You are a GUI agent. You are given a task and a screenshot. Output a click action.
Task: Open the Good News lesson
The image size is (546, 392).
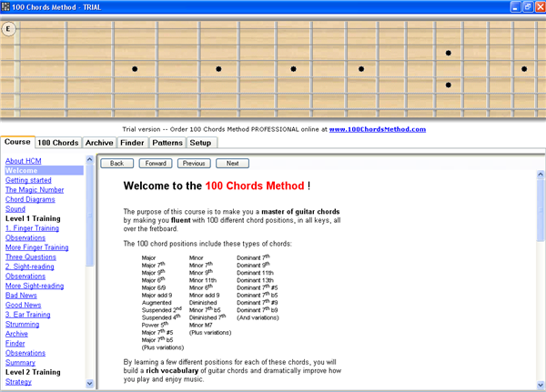click(23, 305)
